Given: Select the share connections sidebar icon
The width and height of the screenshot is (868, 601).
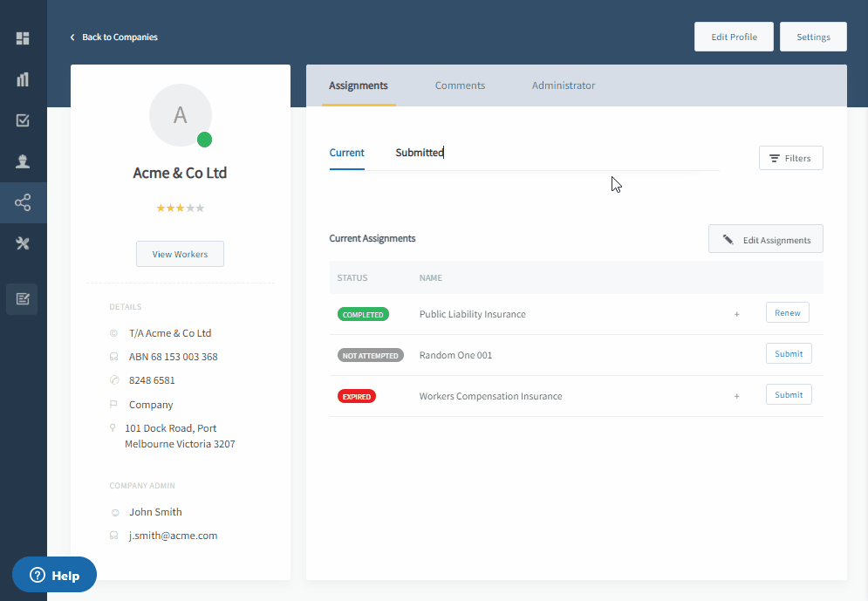Looking at the screenshot, I should tap(23, 203).
